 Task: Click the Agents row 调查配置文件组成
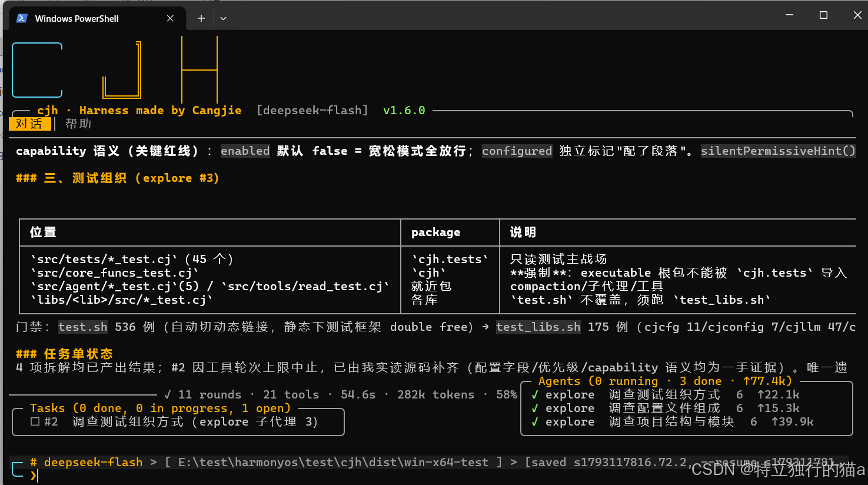point(665,408)
